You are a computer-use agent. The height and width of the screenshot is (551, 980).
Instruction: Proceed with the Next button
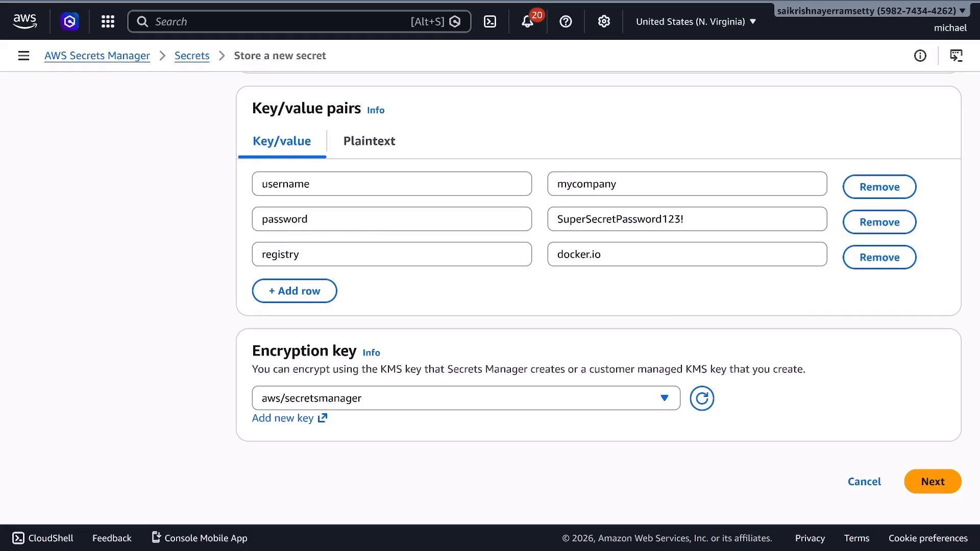pyautogui.click(x=933, y=482)
